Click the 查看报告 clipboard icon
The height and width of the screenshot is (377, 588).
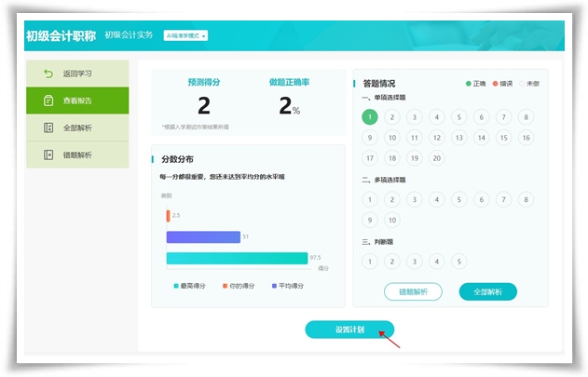[x=48, y=101]
